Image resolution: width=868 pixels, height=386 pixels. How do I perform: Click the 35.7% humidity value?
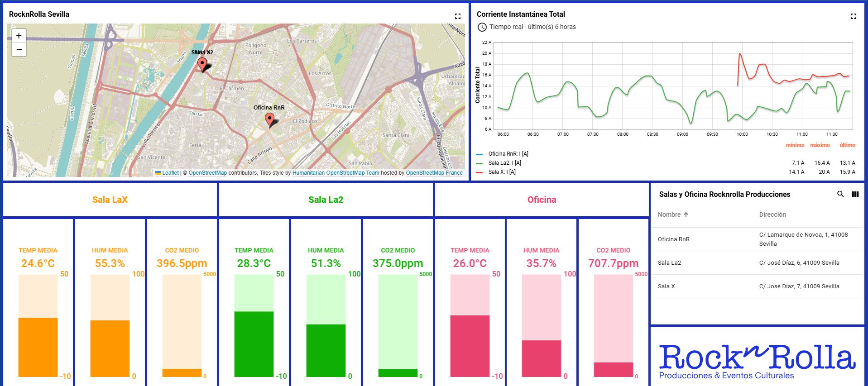pos(542,263)
